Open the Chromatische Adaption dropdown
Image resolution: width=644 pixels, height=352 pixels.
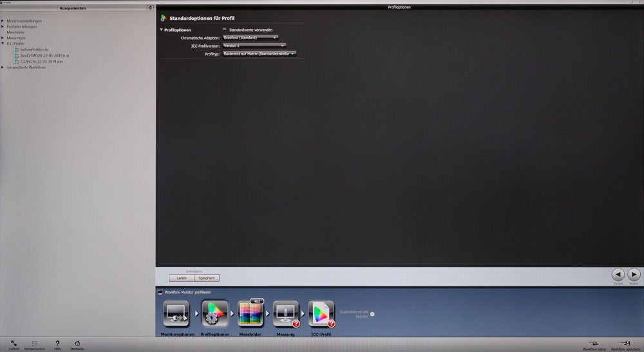(251, 38)
